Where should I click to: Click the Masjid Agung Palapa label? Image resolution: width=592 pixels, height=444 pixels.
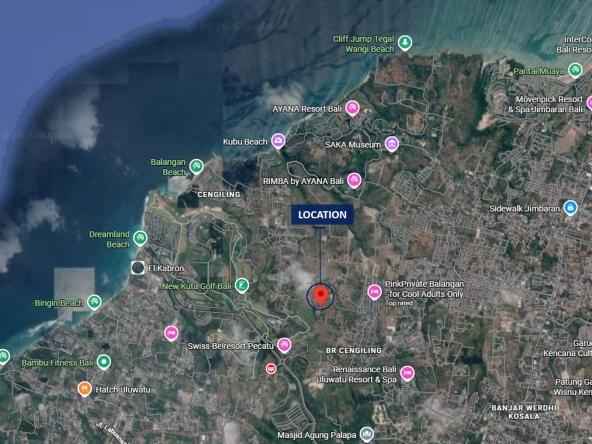(x=317, y=435)
